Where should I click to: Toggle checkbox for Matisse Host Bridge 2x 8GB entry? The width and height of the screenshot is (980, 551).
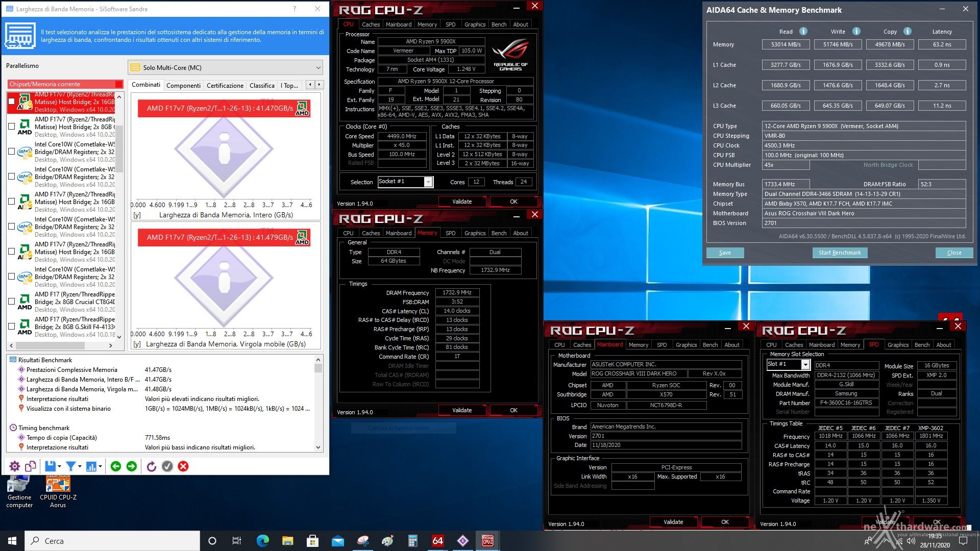12,127
